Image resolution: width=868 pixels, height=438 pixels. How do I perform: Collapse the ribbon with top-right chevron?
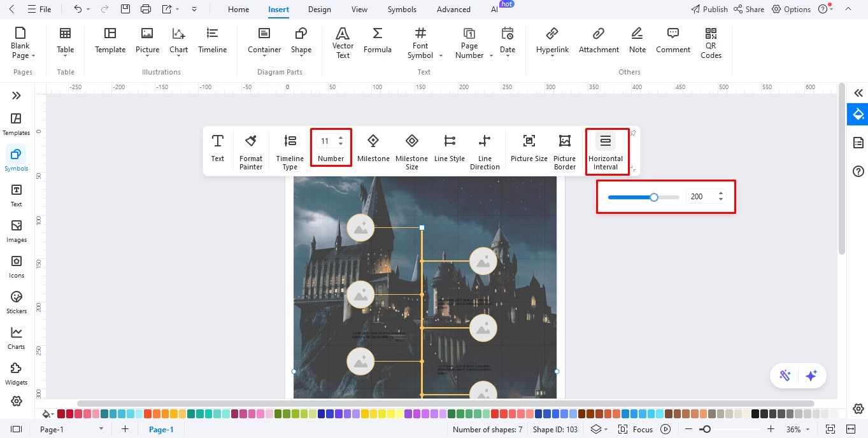click(848, 9)
